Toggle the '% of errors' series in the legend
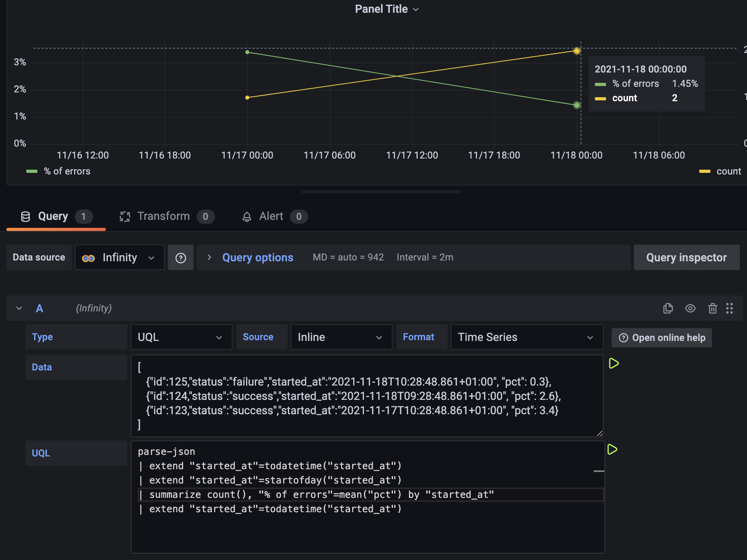The image size is (747, 560). point(67,171)
